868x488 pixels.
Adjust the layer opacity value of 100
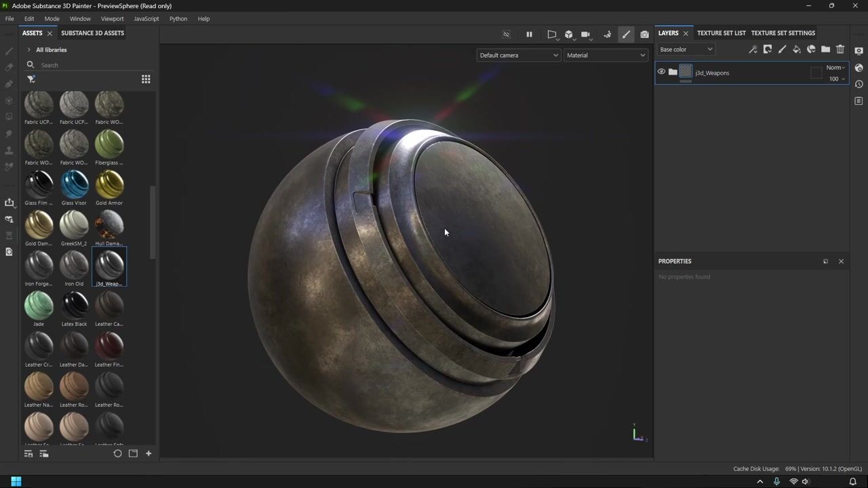[833, 79]
